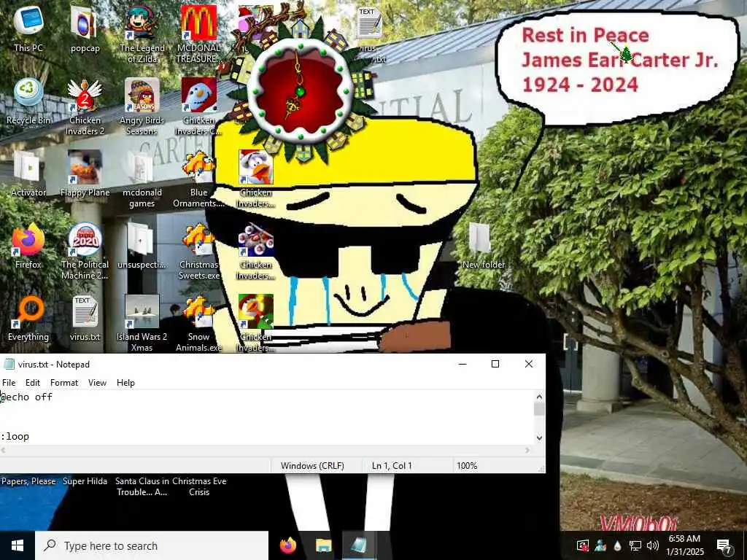Select Chicken Invaders icon showing spaceships
Viewport: 747px width, 560px height.
coord(256,251)
